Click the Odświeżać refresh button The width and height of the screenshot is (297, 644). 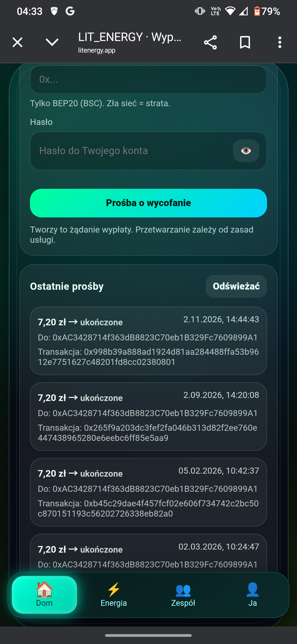pos(236,286)
